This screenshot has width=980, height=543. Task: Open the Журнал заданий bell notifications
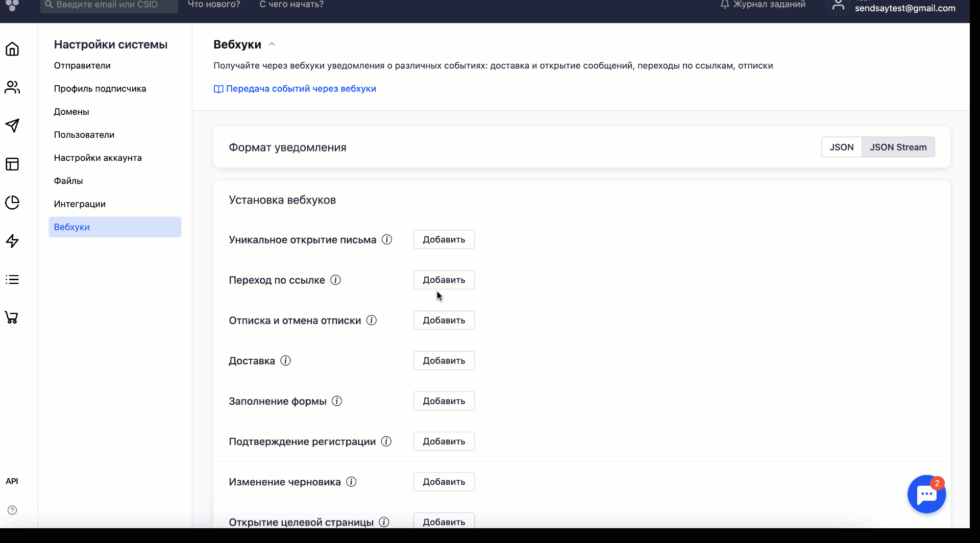[x=762, y=4]
